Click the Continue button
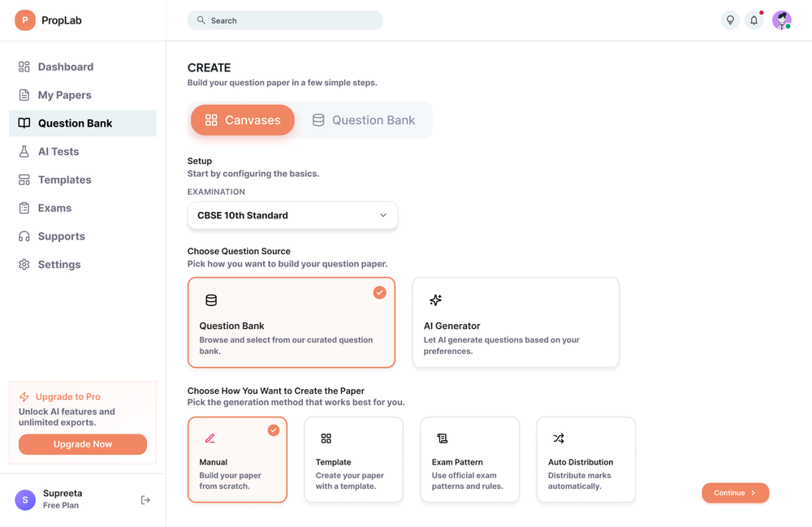The width and height of the screenshot is (812, 527). (x=736, y=493)
